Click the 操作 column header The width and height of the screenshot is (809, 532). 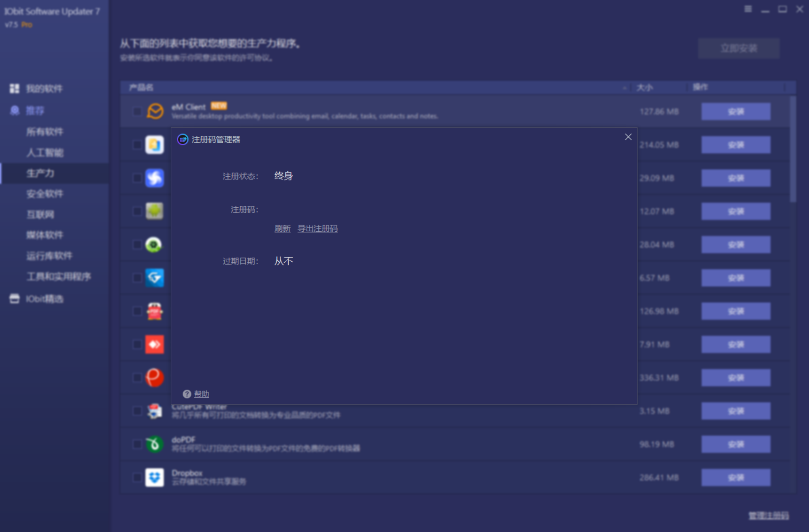[700, 87]
